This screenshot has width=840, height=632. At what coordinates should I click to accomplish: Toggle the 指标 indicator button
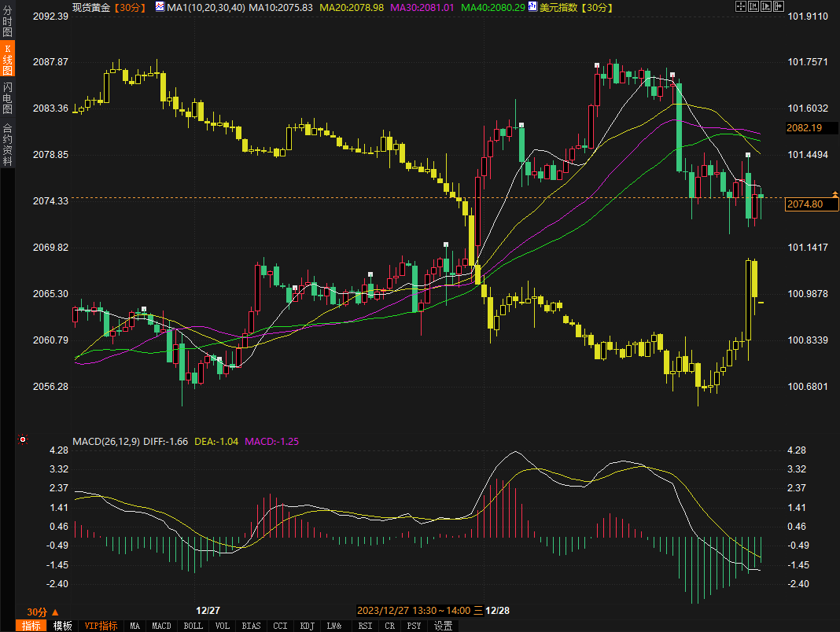click(x=31, y=626)
